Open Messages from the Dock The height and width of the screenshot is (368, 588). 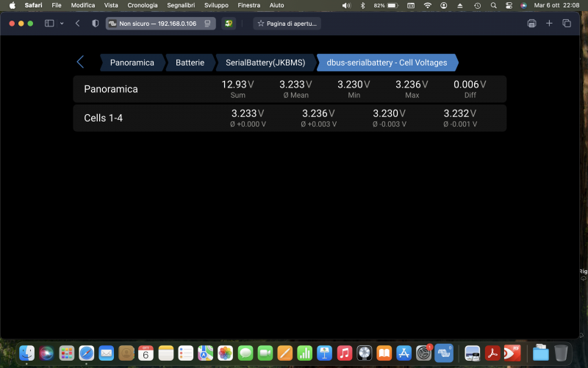click(245, 353)
